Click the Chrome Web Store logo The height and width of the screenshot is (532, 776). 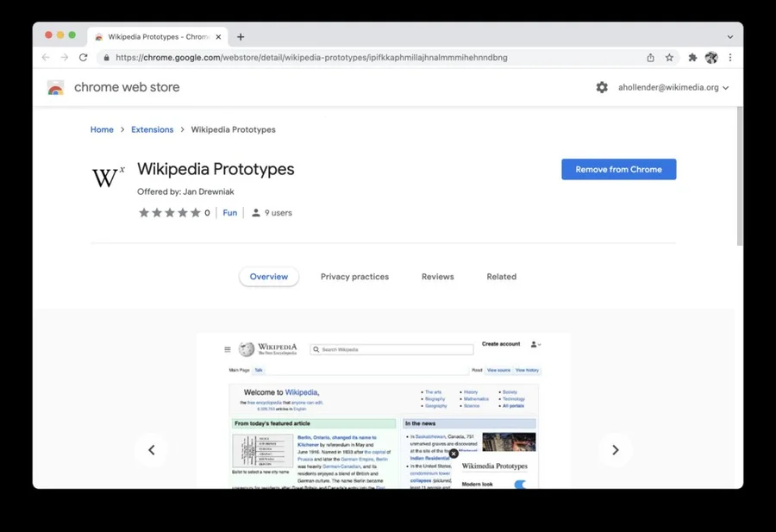point(55,88)
